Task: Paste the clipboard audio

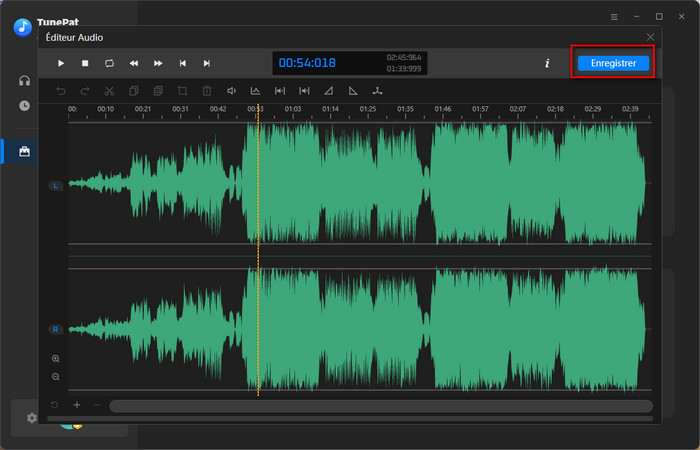Action: [158, 91]
